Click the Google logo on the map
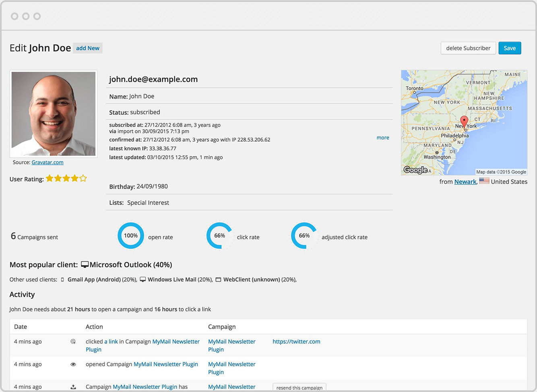The image size is (537, 392). coord(415,170)
